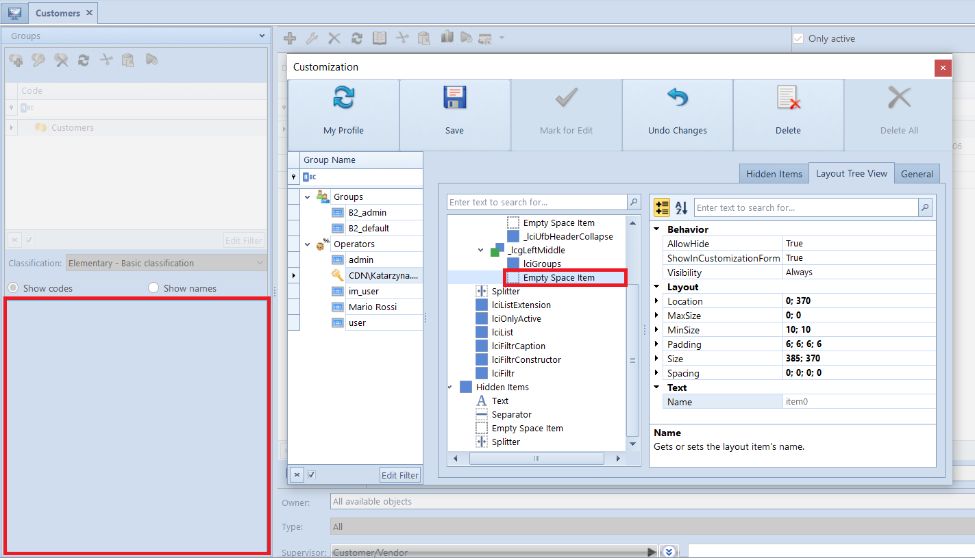Click the bar chart icon in the main list toolbar

(x=447, y=37)
